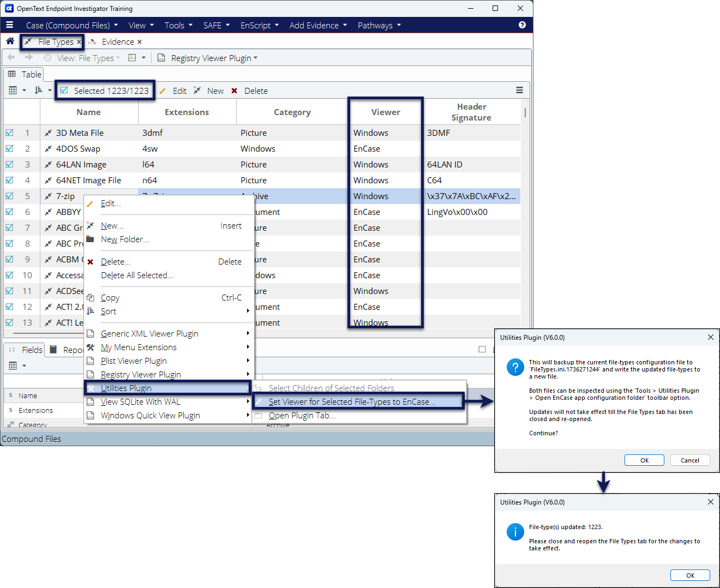Navigate back with the left arrow
Viewport: 720px width, 588px height.
click(x=11, y=58)
